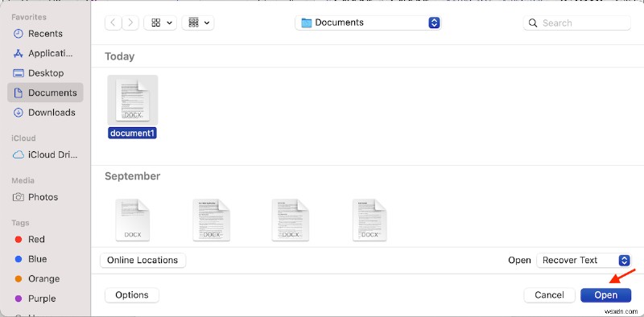Go forward with the right chevron

coord(130,23)
